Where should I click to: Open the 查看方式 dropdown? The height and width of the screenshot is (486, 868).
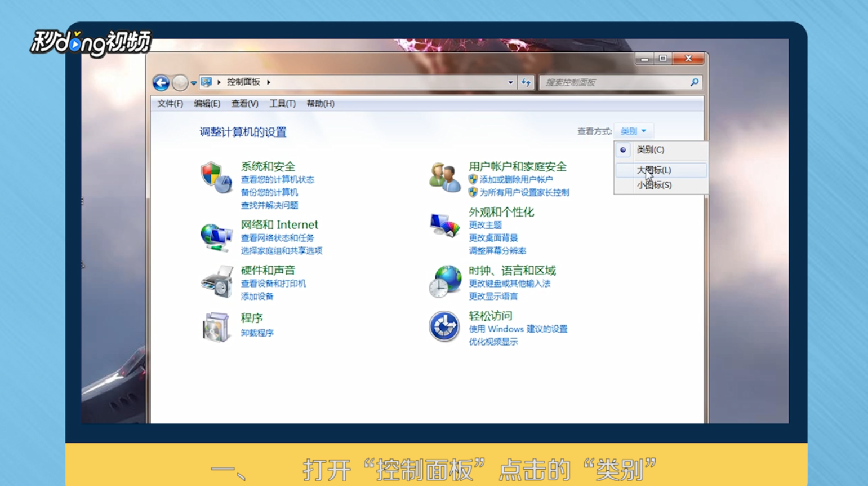tap(633, 131)
